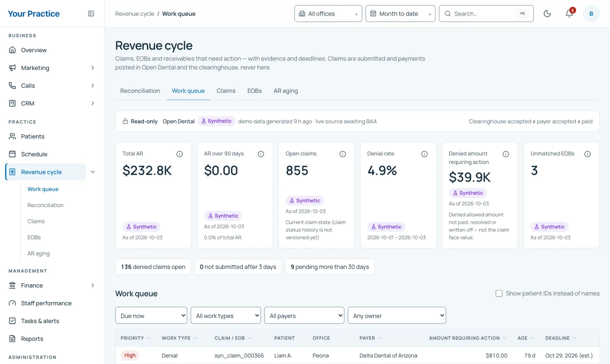Toggle dark mode moon icon
610x364 pixels.
click(547, 14)
